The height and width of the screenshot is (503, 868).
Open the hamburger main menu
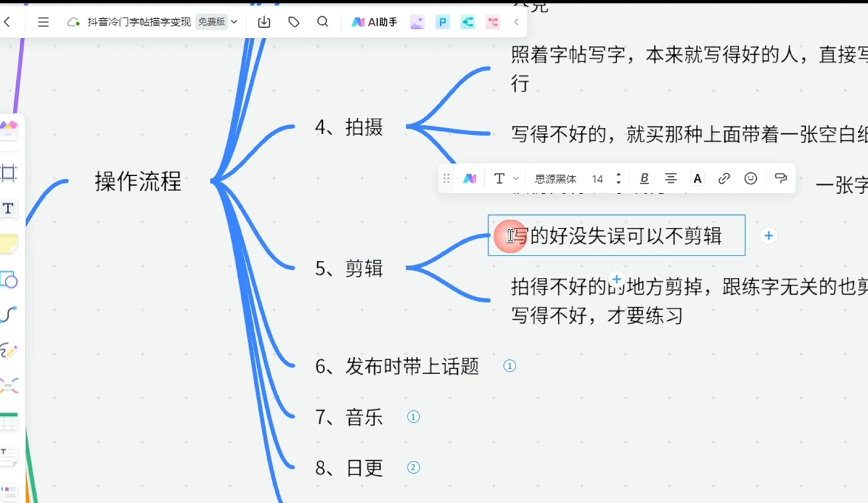(43, 22)
